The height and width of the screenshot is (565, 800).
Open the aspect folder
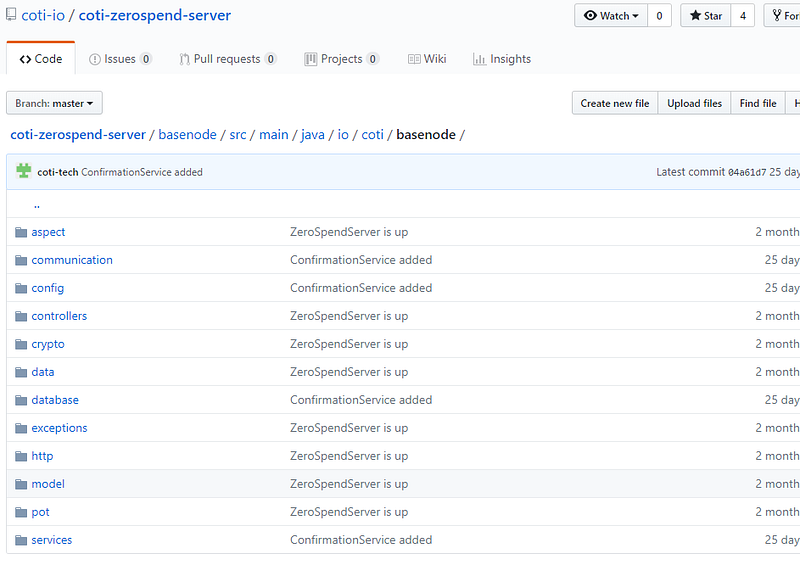(x=48, y=232)
